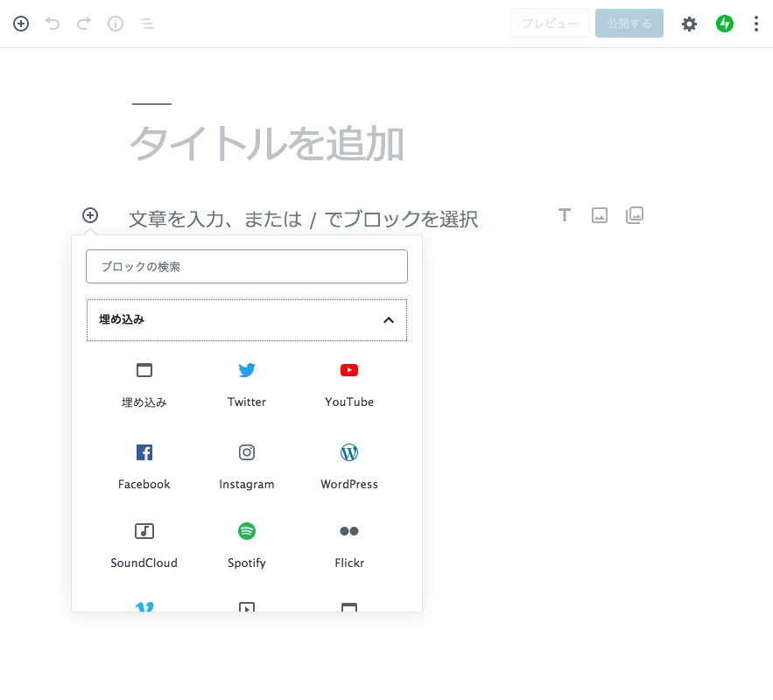Image resolution: width=773 pixels, height=700 pixels.
Task: Select the YouTube embed block
Action: 349,386
